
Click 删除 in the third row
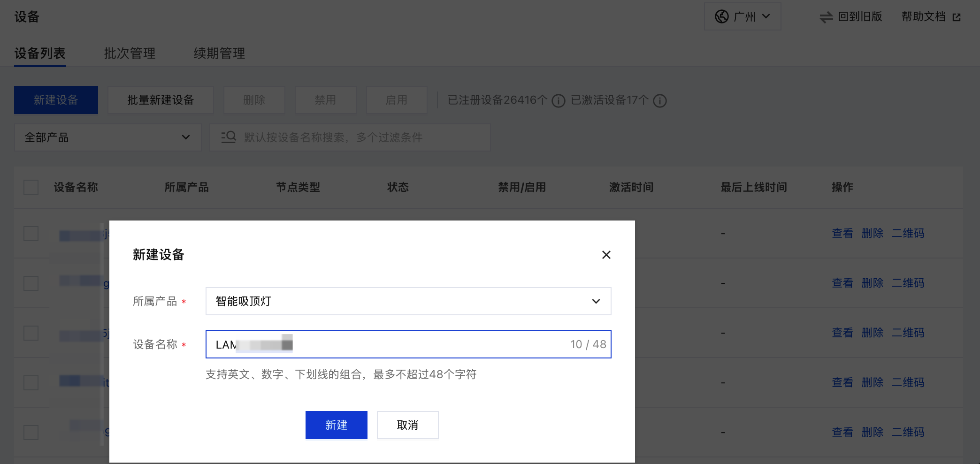[x=872, y=333]
